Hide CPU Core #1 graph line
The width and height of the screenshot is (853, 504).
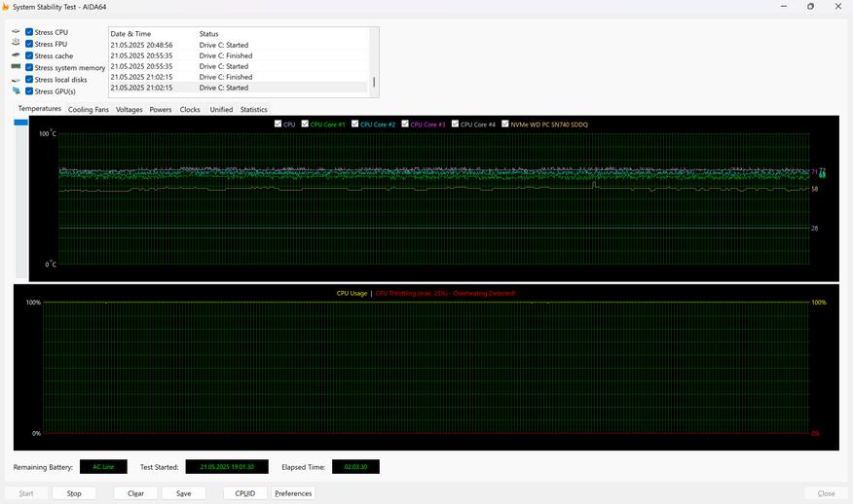tap(305, 125)
